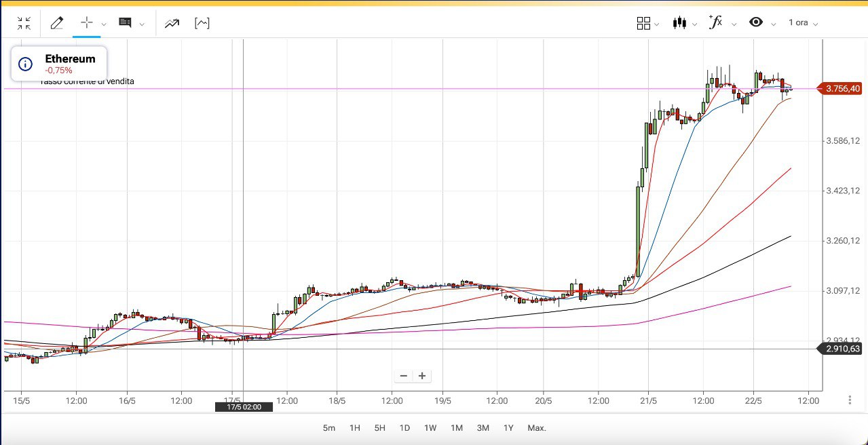The width and height of the screenshot is (868, 445).
Task: Open the grid chart layout icon
Action: [x=643, y=23]
